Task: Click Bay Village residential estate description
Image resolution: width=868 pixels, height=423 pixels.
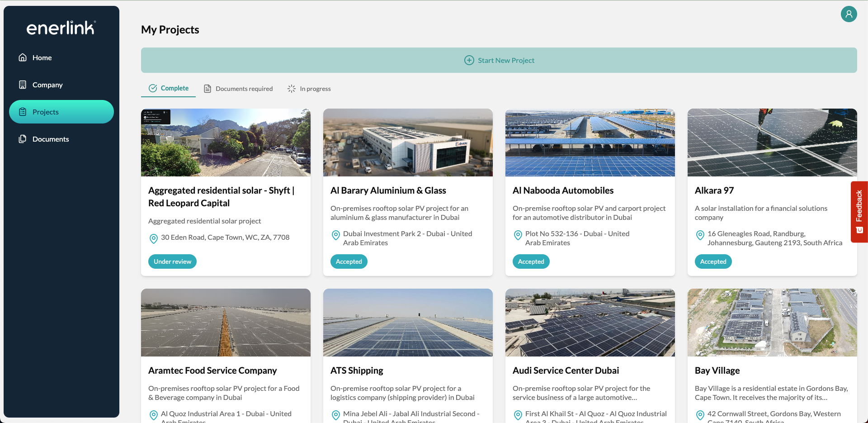Action: click(771, 393)
